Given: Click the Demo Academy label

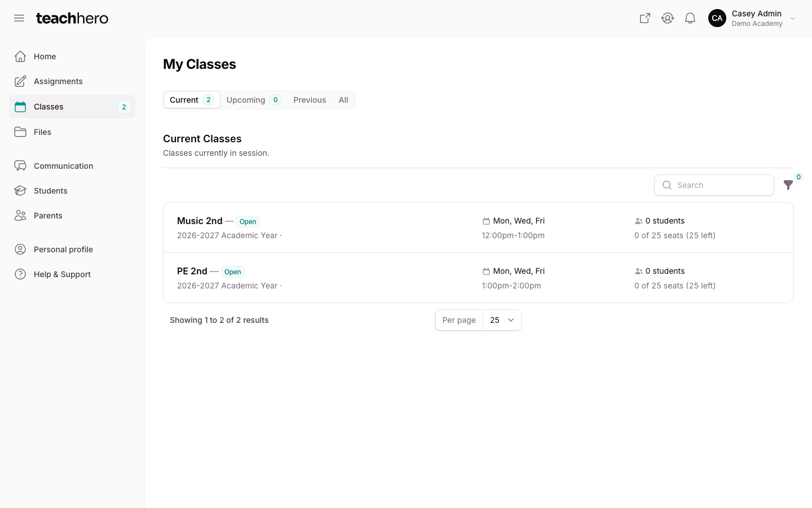Looking at the screenshot, I should click(x=757, y=24).
